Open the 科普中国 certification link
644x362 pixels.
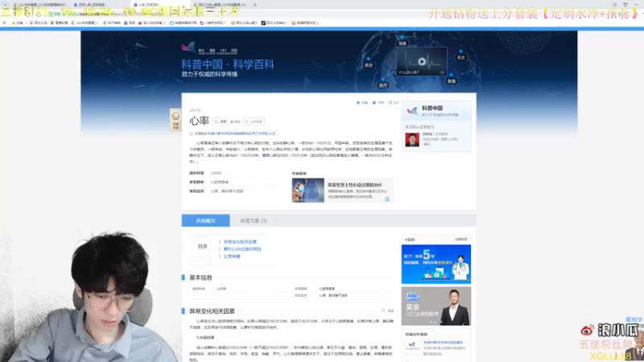coord(237,134)
